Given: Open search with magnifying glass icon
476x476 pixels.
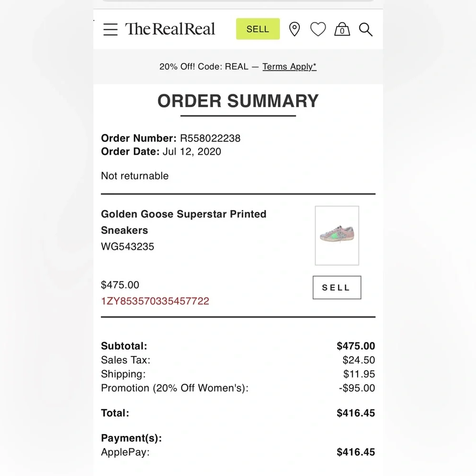Looking at the screenshot, I should click(x=366, y=30).
